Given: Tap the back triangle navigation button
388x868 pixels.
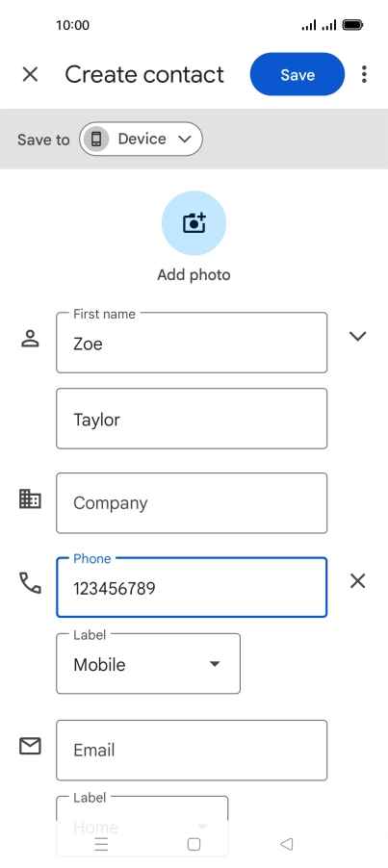Looking at the screenshot, I should [x=287, y=844].
